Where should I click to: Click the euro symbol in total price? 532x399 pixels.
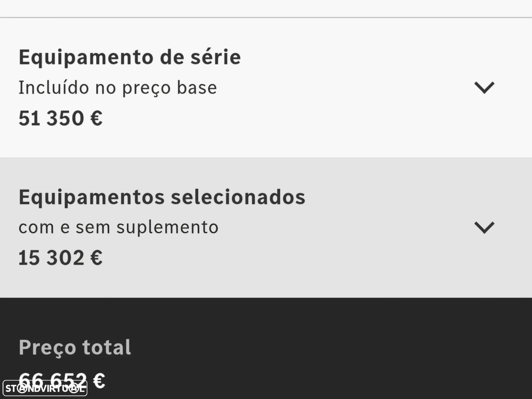[99, 381]
